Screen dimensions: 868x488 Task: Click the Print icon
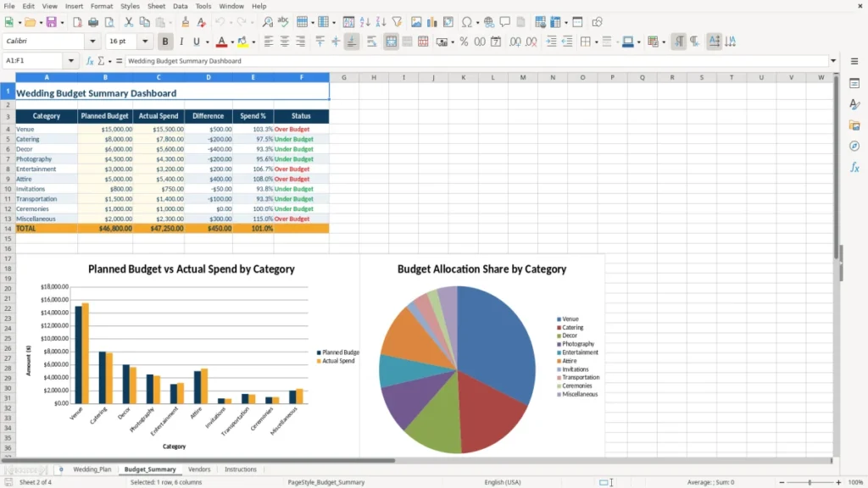coord(93,22)
